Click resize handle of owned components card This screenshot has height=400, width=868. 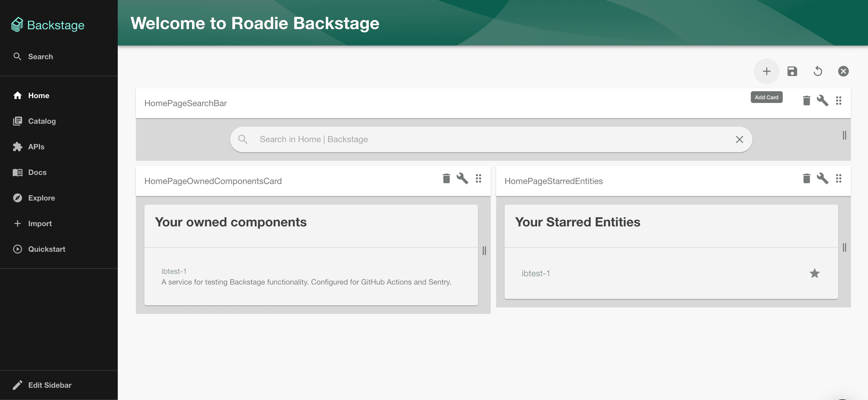point(484,251)
